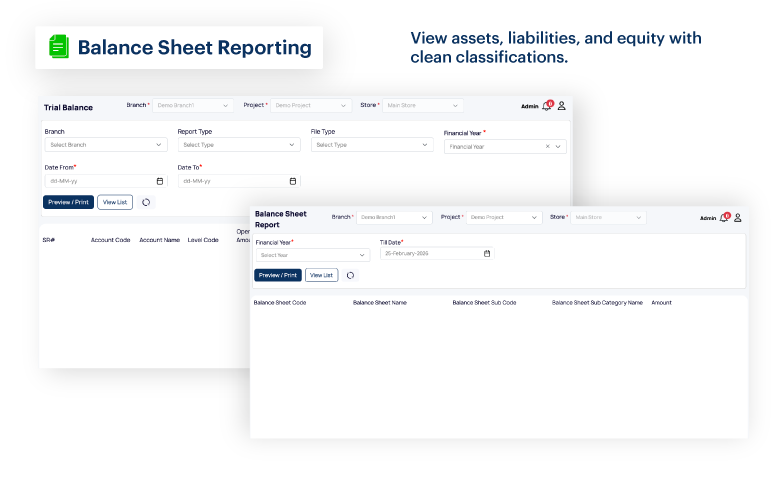Image resolution: width=780 pixels, height=490 pixels.
Task: Expand Select Year dropdown in Balance Sheet Report
Action: click(x=313, y=255)
